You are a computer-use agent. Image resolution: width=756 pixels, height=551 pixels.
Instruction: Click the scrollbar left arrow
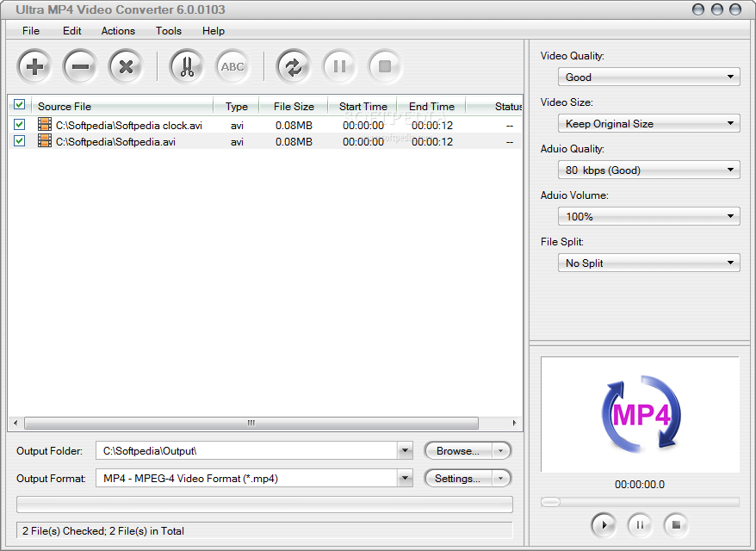[x=15, y=423]
